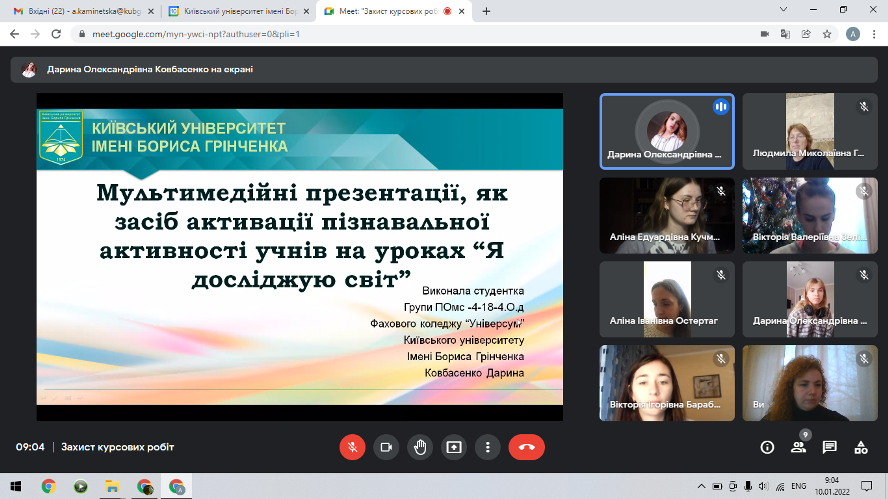Screen dimensions: 888x499
Task: Open the Activities panel icon
Action: click(x=860, y=447)
